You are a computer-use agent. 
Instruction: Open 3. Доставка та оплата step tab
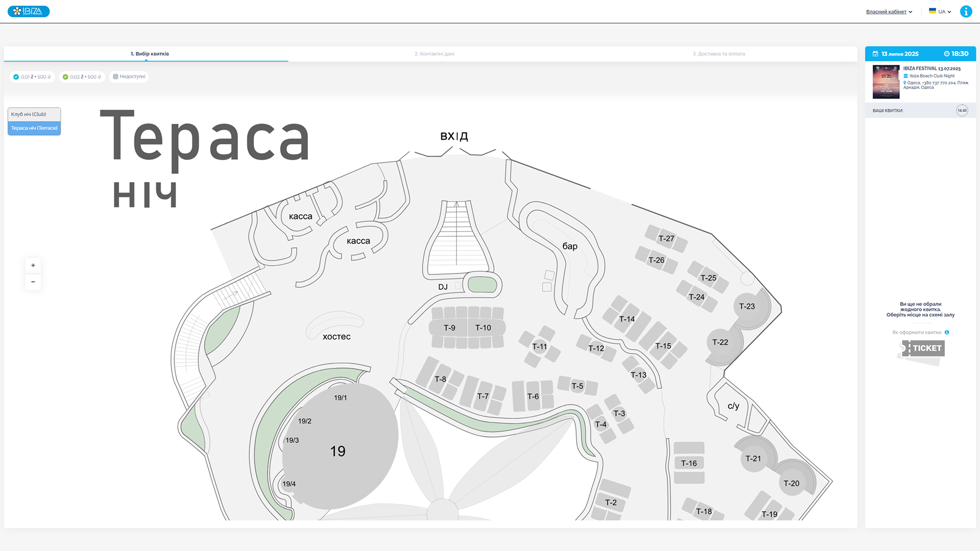718,54
